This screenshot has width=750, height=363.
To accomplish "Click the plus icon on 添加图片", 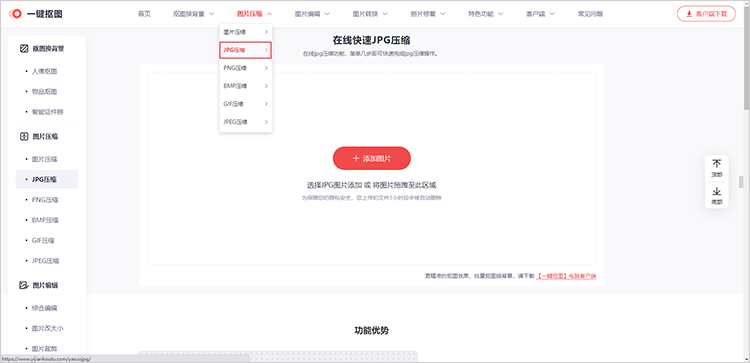I will point(356,158).
